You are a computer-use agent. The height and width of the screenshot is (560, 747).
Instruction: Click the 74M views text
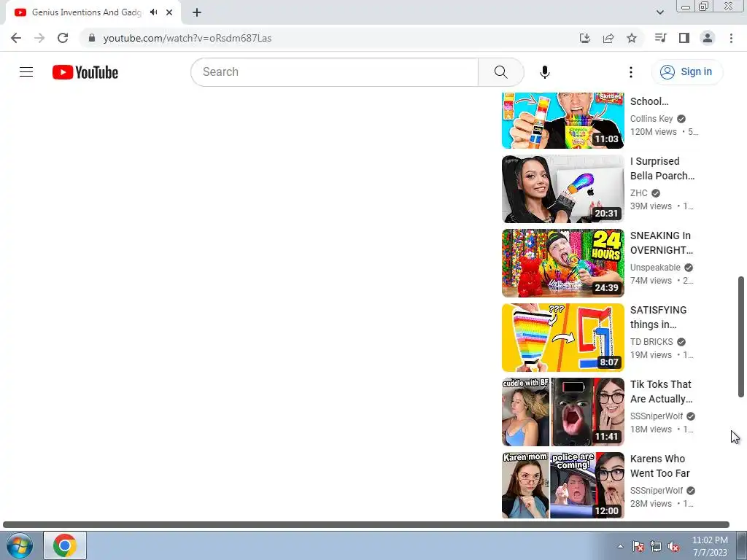click(651, 281)
